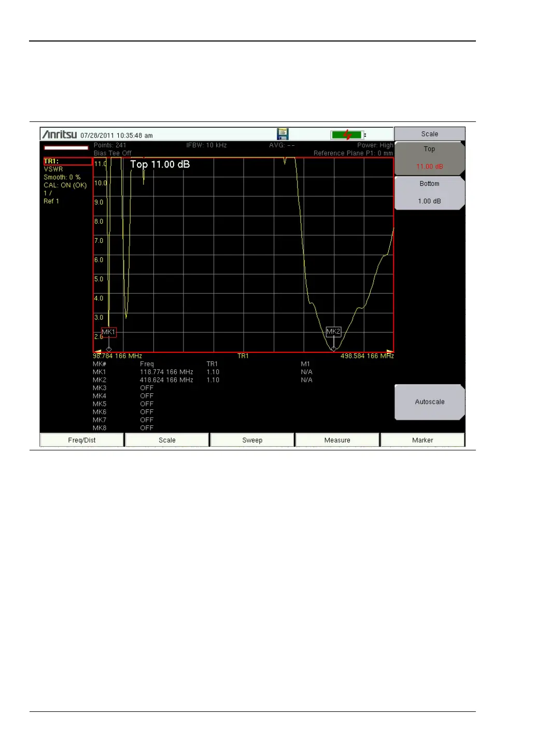Image resolution: width=535 pixels, height=756 pixels.
Task: Open the Measure menu
Action: tap(337, 440)
